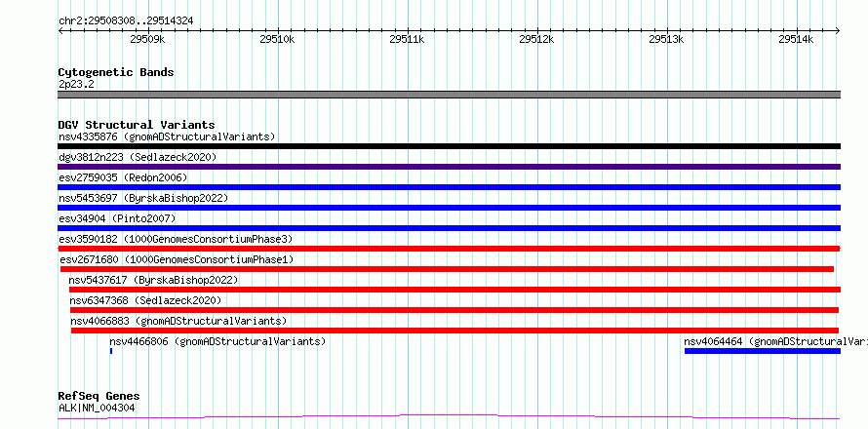Click the Cytogenetic Bands track title
868x429 pixels.
coord(116,72)
